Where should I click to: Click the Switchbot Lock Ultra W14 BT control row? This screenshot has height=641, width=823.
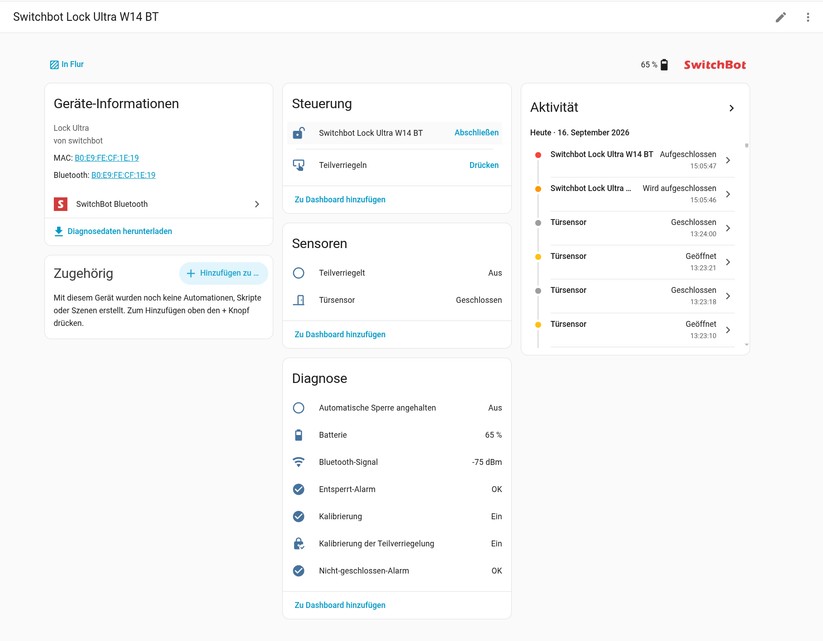395,133
